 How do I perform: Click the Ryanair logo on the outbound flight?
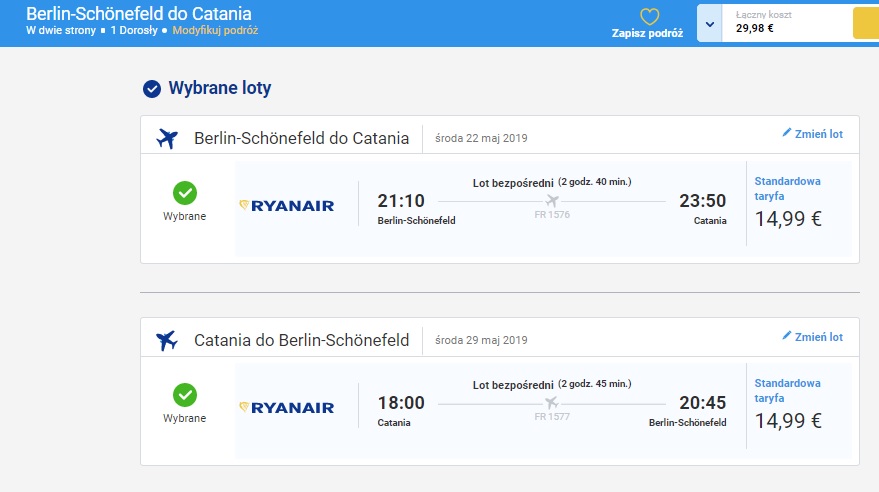(x=286, y=206)
